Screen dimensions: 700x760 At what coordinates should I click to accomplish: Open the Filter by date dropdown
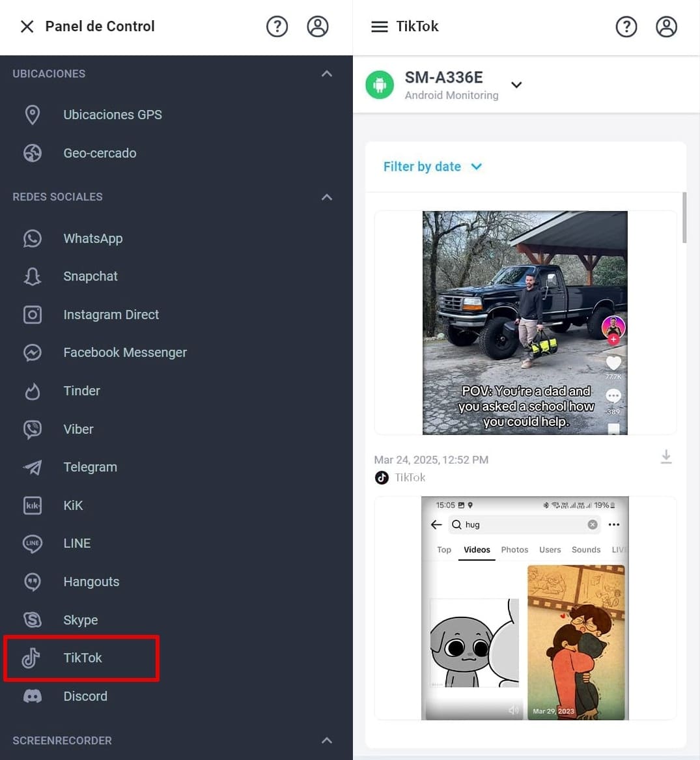click(x=432, y=167)
